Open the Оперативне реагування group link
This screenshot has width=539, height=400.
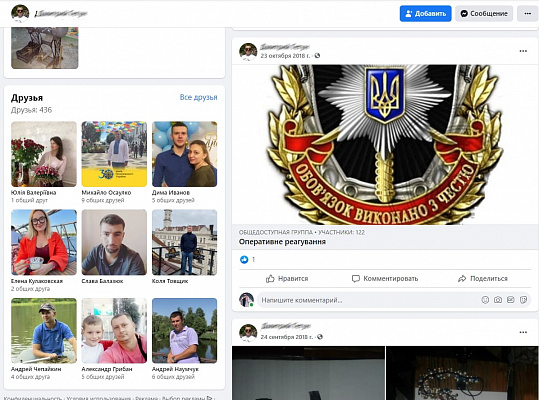tap(282, 242)
